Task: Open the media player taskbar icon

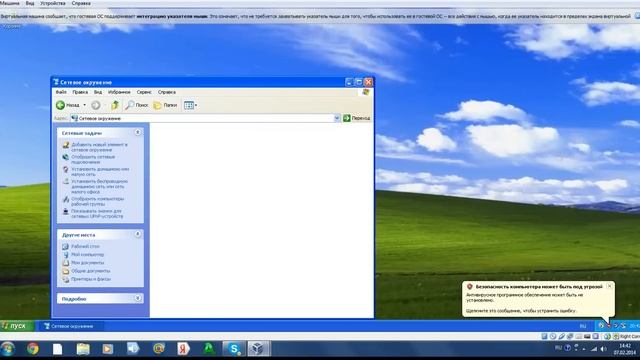Action: click(x=108, y=349)
